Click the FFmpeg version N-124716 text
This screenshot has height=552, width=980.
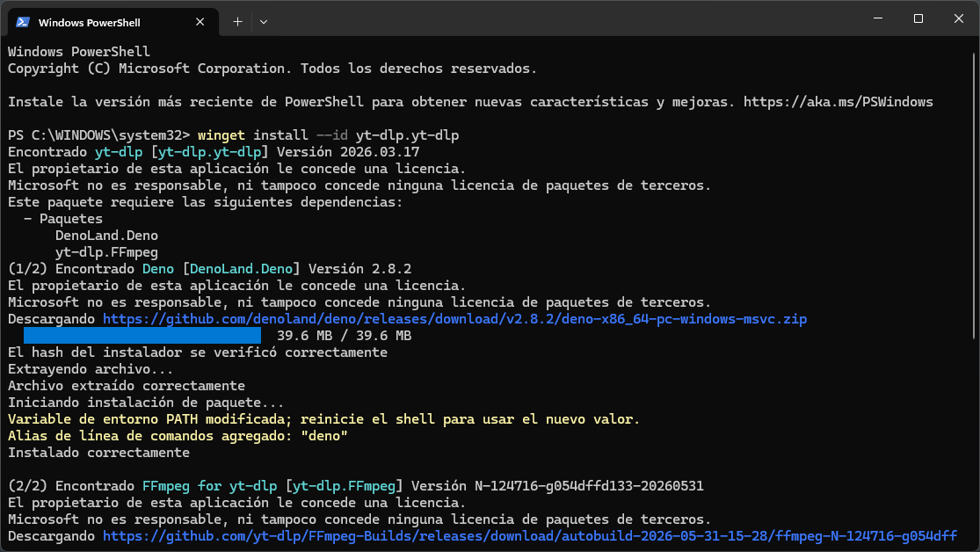[557, 486]
